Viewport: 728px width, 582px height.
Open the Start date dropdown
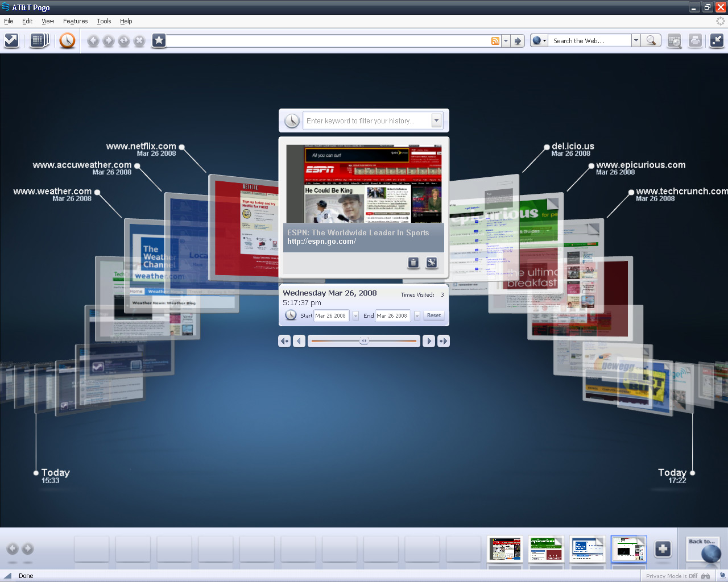[x=355, y=316]
